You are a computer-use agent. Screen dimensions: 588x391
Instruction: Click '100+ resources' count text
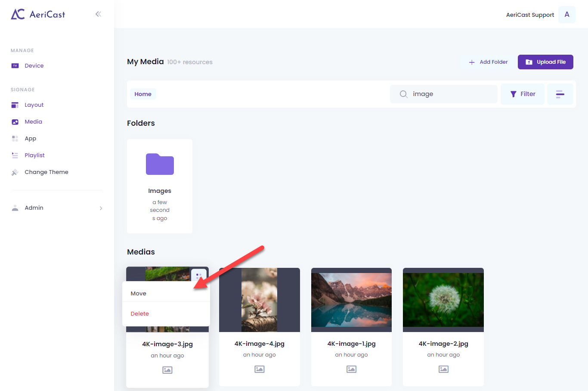[190, 62]
